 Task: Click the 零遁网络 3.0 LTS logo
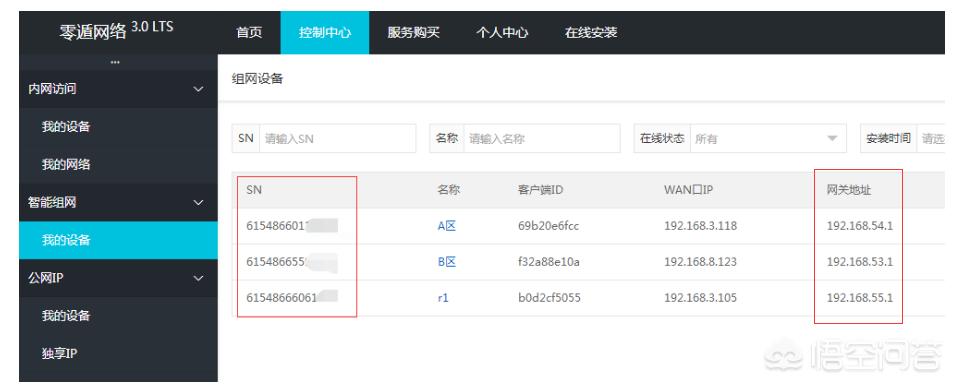[x=116, y=31]
